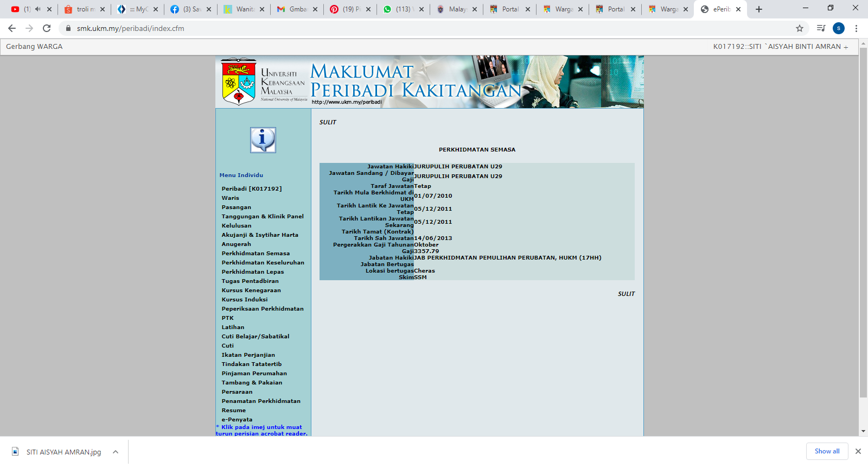Open Cuti Belajar/Sabatikal menu link
The height and width of the screenshot is (467, 868).
[x=255, y=337]
